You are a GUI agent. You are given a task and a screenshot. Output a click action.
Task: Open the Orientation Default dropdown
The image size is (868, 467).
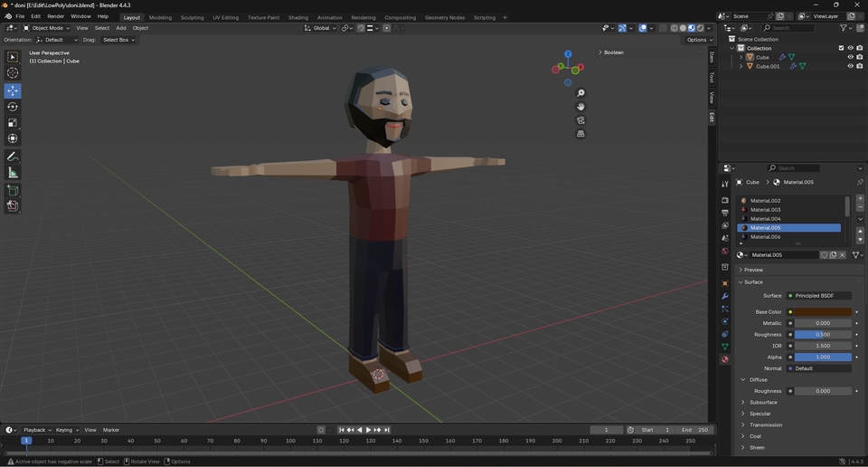pyautogui.click(x=56, y=40)
